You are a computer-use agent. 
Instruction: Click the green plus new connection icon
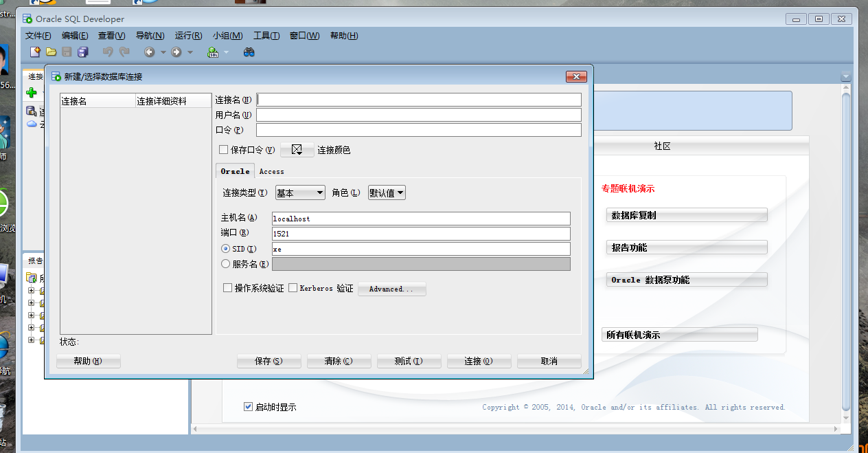32,93
